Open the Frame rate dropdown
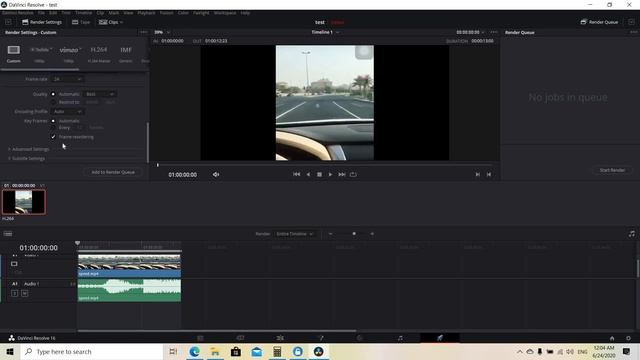 67,79
